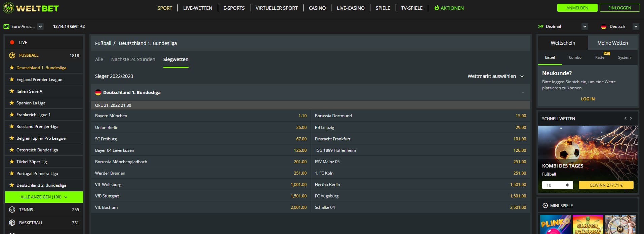Click the Anmelden button
Viewport: 644px width, 234px height.
577,8
